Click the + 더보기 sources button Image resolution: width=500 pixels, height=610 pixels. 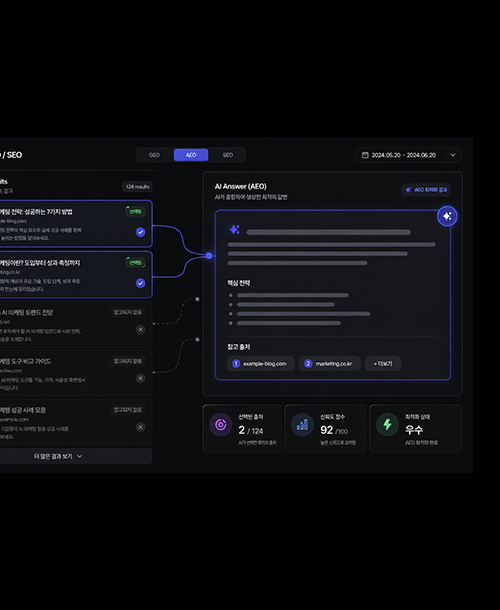tap(383, 364)
